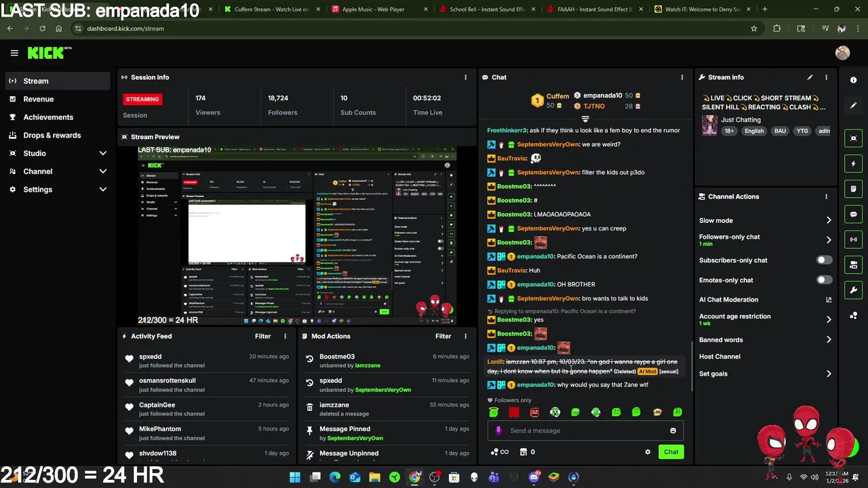Screen dimensions: 868x488
Task: Click the screen capture icon in right rail
Action: pyautogui.click(x=853, y=138)
